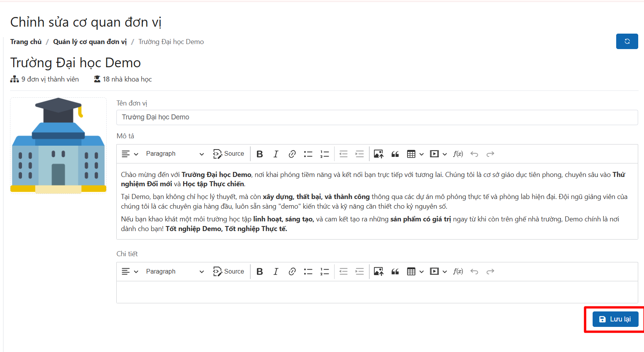This screenshot has width=644, height=352.
Task: Undo last change in Mô tả editor
Action: [474, 154]
